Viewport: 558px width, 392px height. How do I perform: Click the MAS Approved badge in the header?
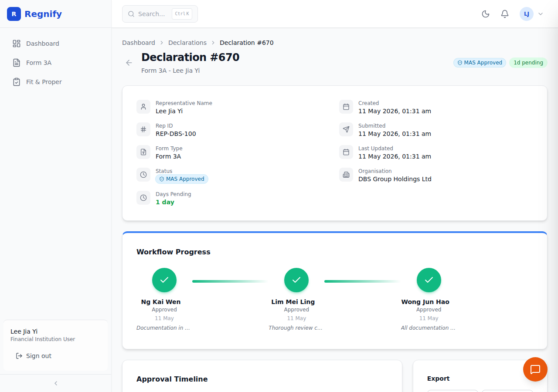[x=480, y=63]
